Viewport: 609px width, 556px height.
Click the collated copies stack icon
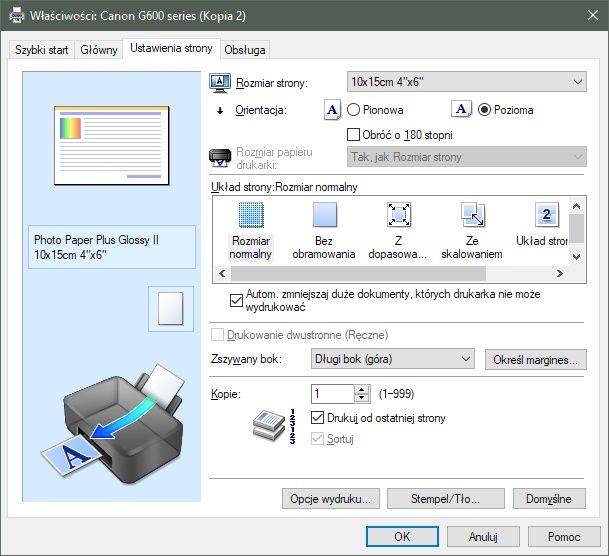tap(269, 426)
